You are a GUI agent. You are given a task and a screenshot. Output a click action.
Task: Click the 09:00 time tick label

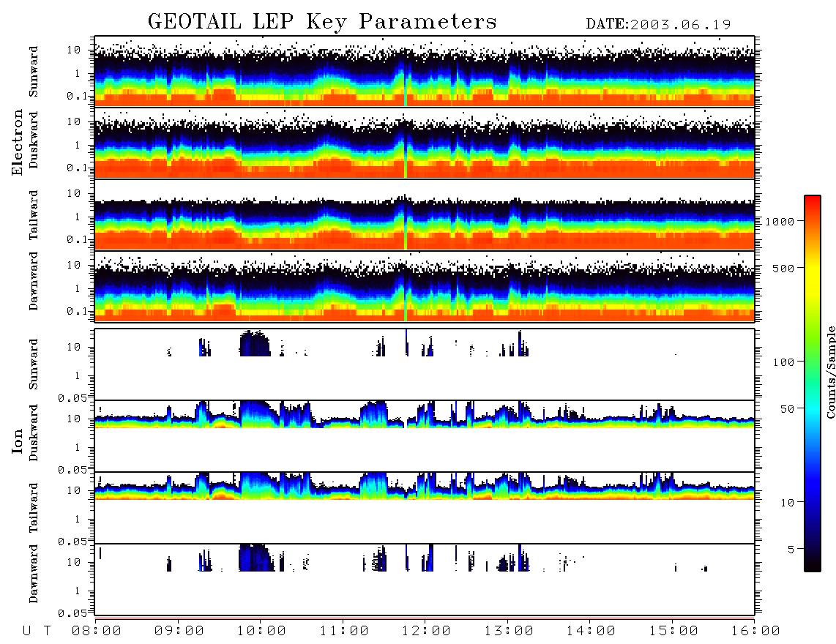pos(179,631)
